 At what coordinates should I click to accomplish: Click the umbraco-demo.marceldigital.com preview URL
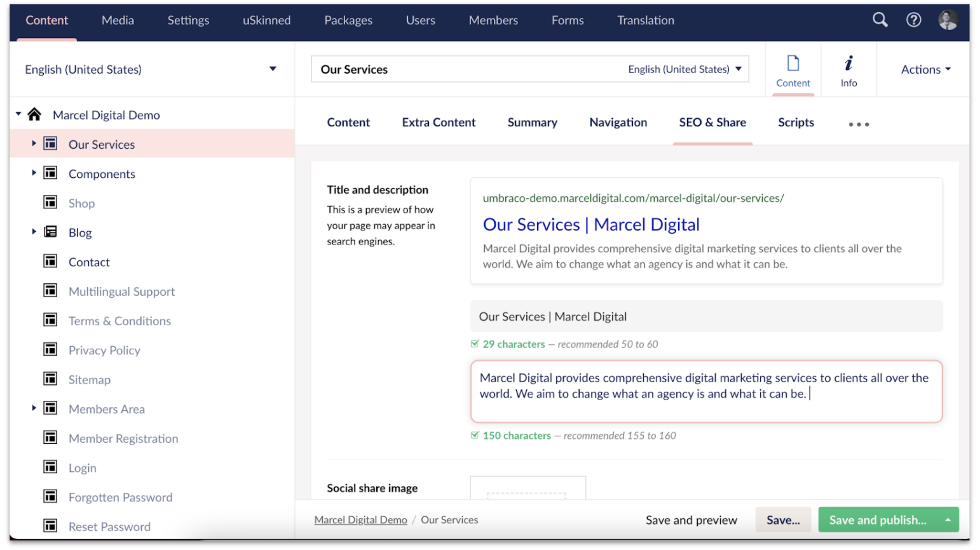(x=633, y=198)
